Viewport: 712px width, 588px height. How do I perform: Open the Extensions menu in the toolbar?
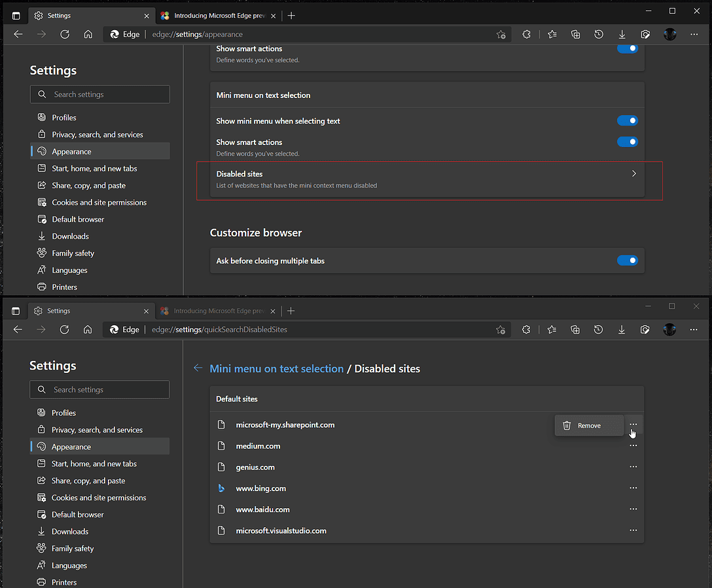click(x=526, y=34)
